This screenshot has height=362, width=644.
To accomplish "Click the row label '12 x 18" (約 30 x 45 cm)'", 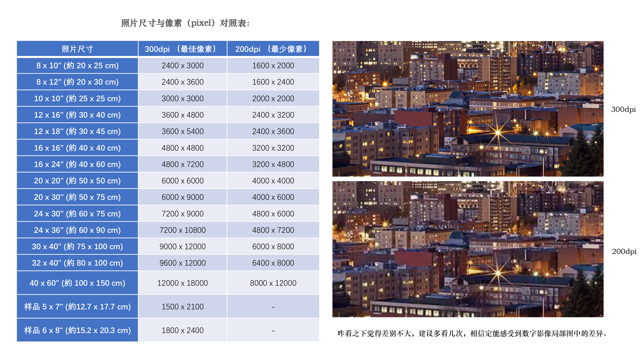I will click(77, 131).
